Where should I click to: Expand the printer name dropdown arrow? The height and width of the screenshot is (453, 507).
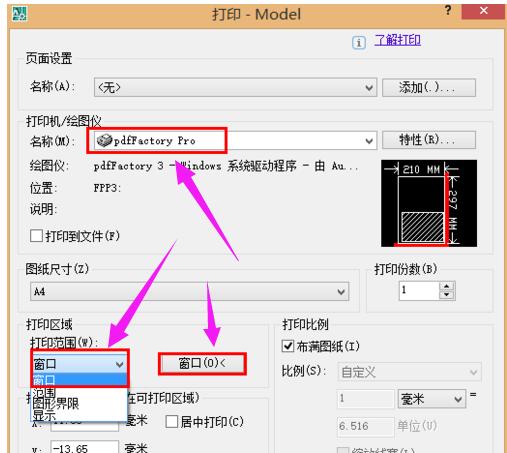pyautogui.click(x=369, y=141)
